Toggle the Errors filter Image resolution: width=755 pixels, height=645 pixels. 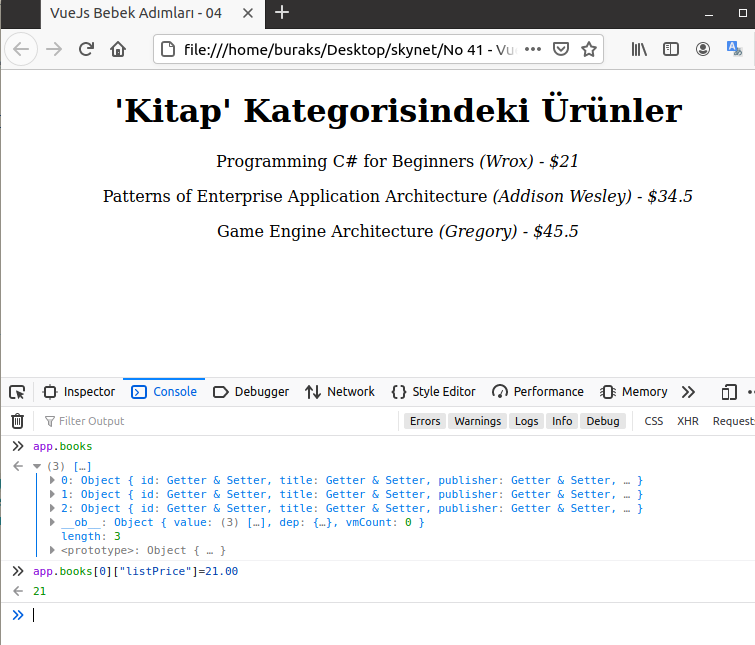pyautogui.click(x=425, y=421)
